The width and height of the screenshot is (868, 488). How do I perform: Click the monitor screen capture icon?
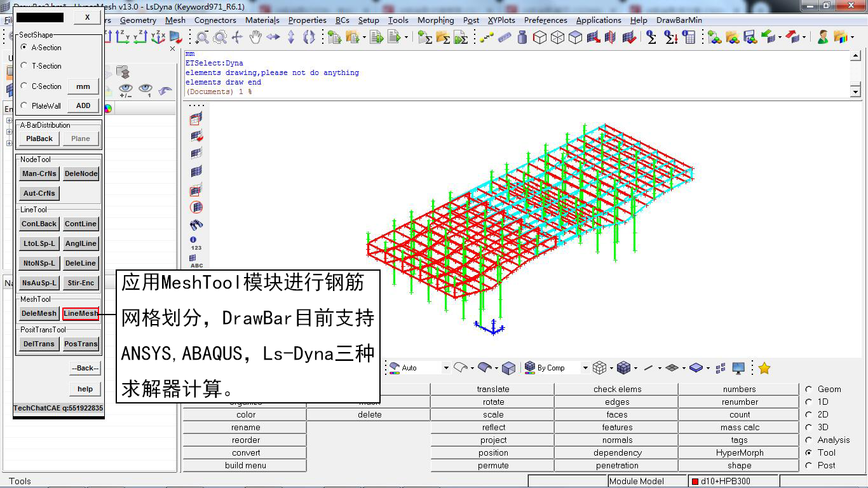[x=737, y=367]
